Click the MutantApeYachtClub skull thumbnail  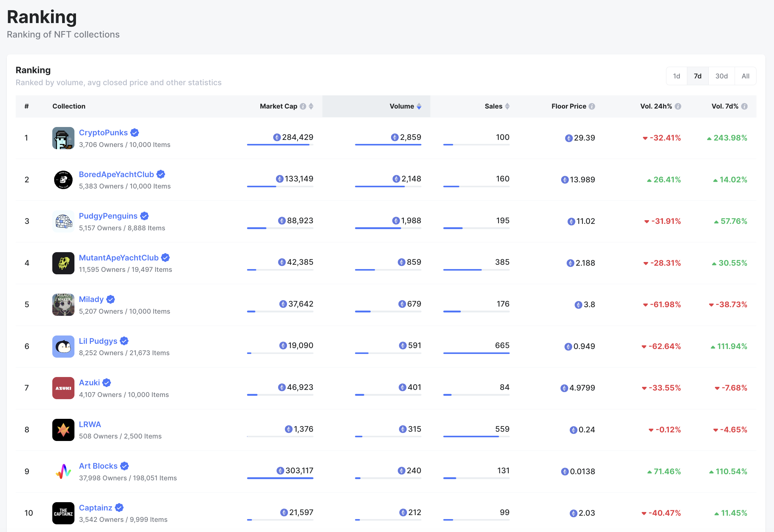[63, 263]
